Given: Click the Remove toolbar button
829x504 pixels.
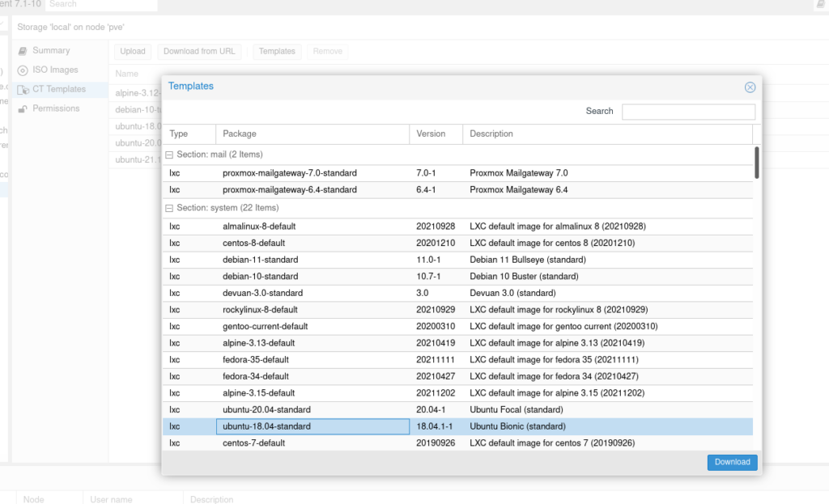Looking at the screenshot, I should coord(328,51).
